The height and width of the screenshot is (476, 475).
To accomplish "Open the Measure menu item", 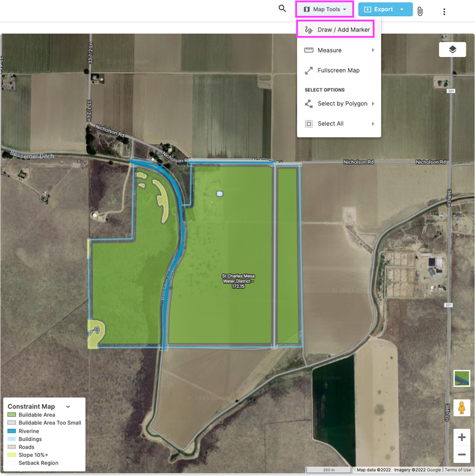I will pyautogui.click(x=339, y=50).
